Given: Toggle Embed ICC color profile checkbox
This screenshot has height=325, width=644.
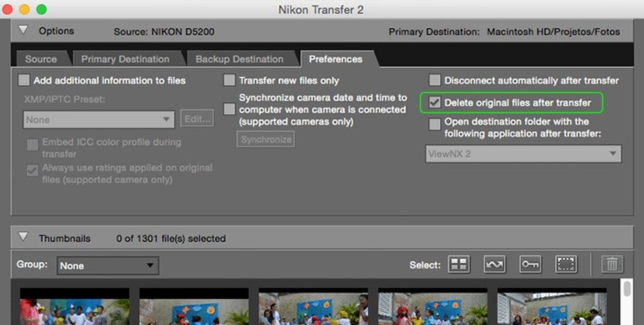Looking at the screenshot, I should click(x=33, y=145).
